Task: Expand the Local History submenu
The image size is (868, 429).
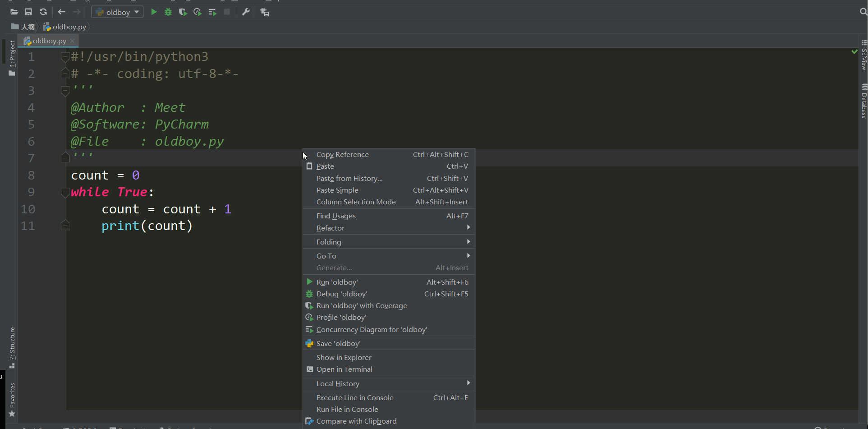Action: pos(389,384)
